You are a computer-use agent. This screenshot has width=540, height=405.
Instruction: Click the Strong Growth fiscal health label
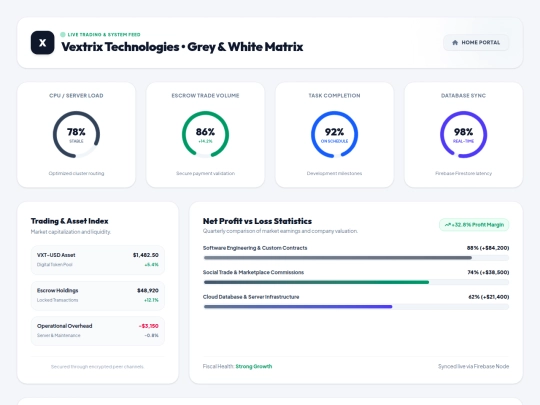click(x=254, y=366)
